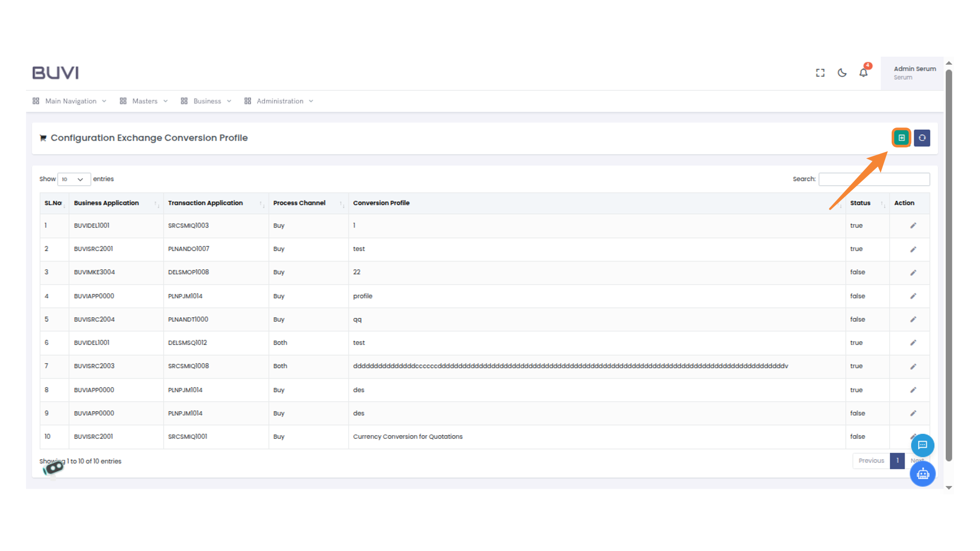Image resolution: width=980 pixels, height=551 pixels.
Task: Click the floating robot assistant icon
Action: coord(922,474)
